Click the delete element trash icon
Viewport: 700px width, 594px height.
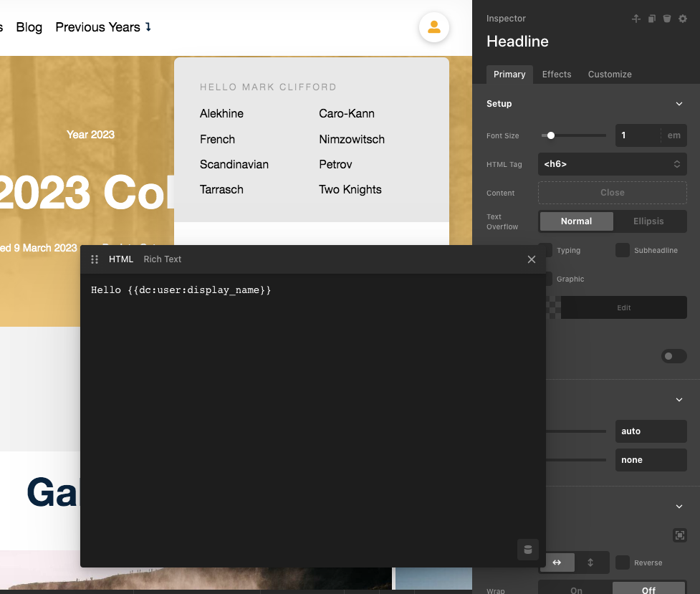click(667, 19)
